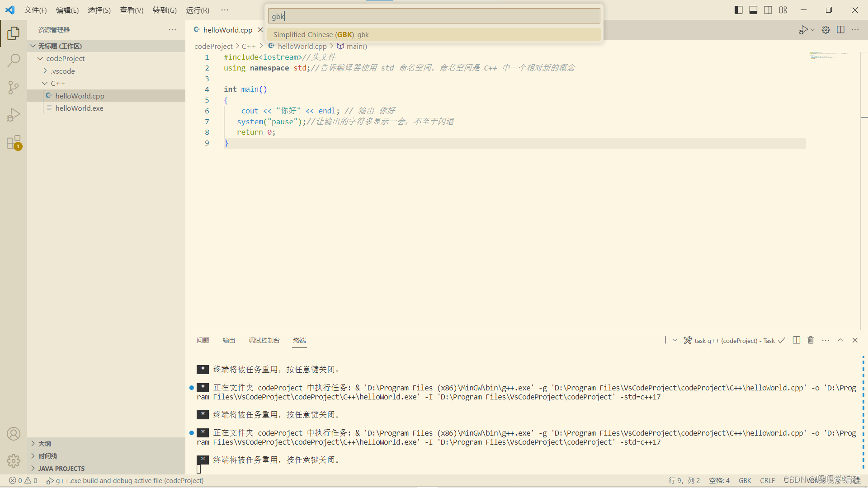Image resolution: width=868 pixels, height=488 pixels.
Task: Change line ending via CRLF status item
Action: click(x=768, y=481)
